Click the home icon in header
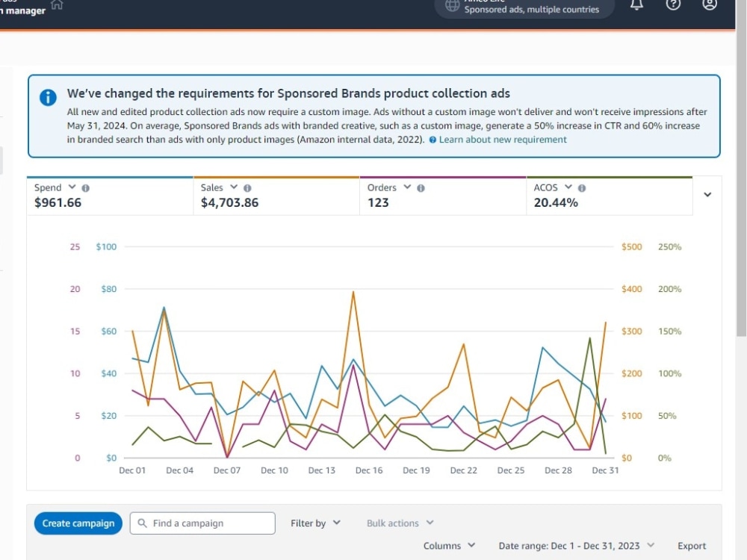 [58, 4]
